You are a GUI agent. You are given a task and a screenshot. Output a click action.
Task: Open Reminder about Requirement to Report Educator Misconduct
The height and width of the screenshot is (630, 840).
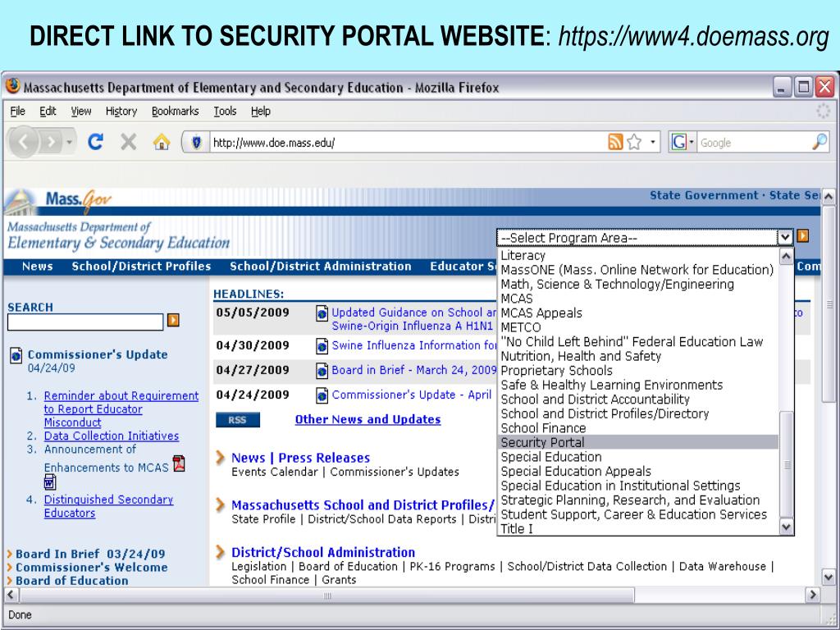pos(121,409)
